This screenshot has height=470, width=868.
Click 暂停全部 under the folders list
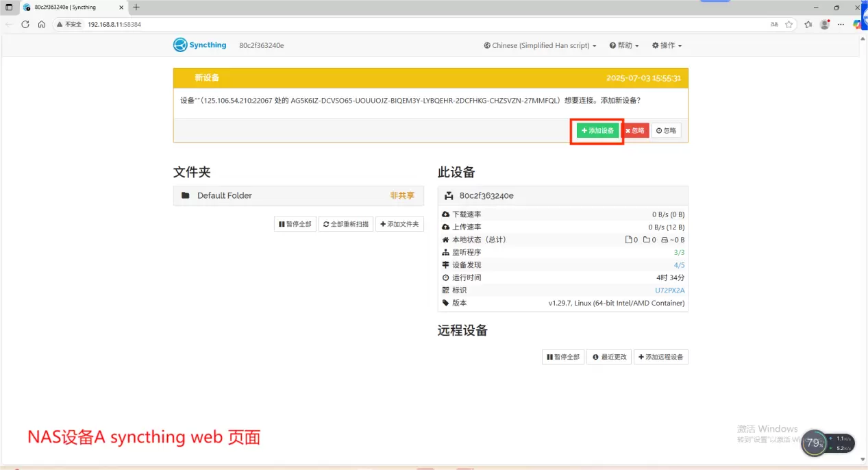click(x=295, y=224)
